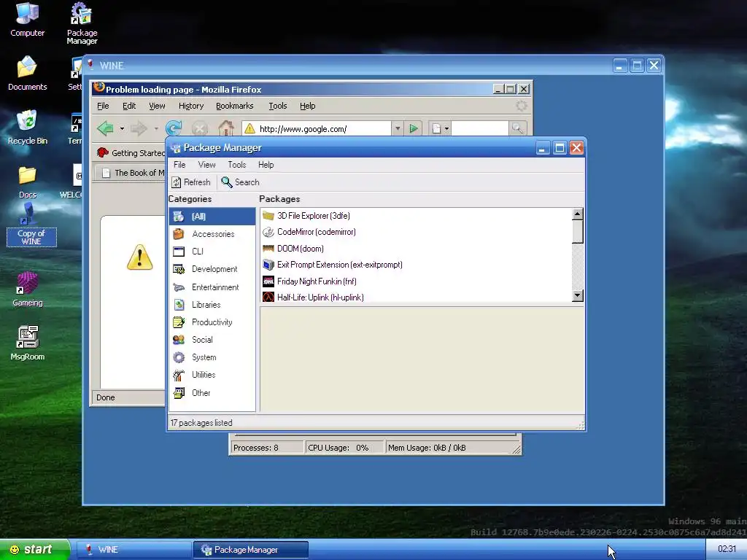Screen dimensions: 747x560
Task: Click packages list scroll up arrow
Action: 578,214
